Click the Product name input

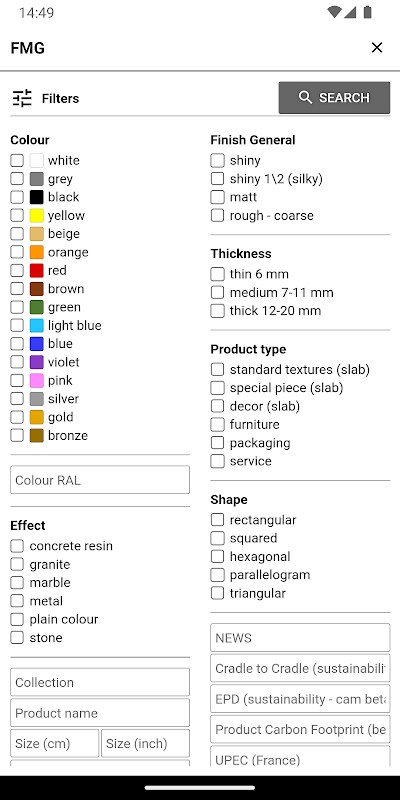point(100,713)
